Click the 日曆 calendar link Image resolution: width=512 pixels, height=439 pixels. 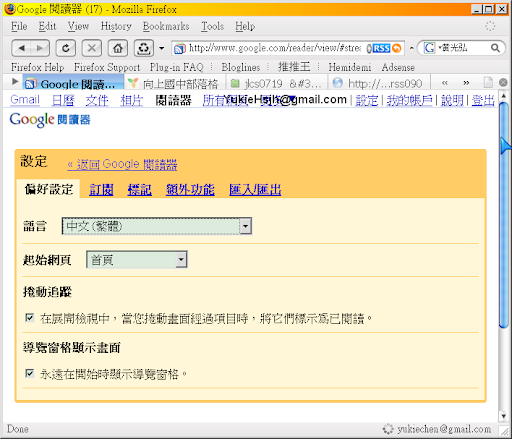click(63, 100)
